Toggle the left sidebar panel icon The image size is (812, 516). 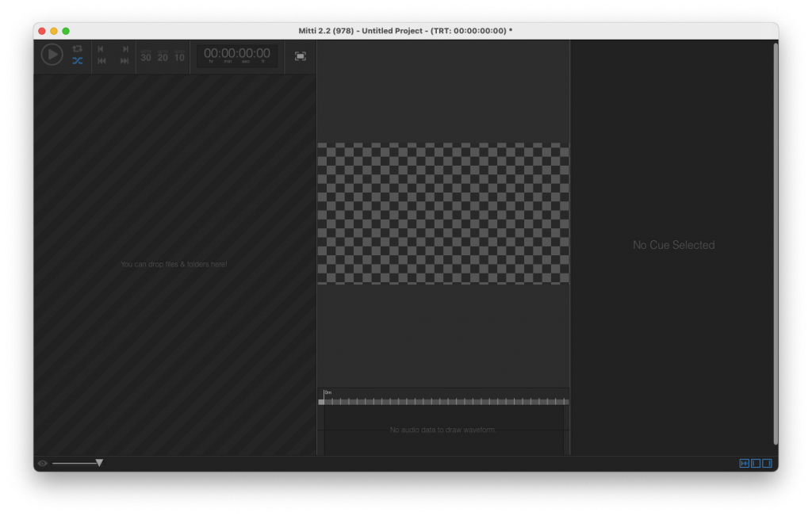coord(756,463)
